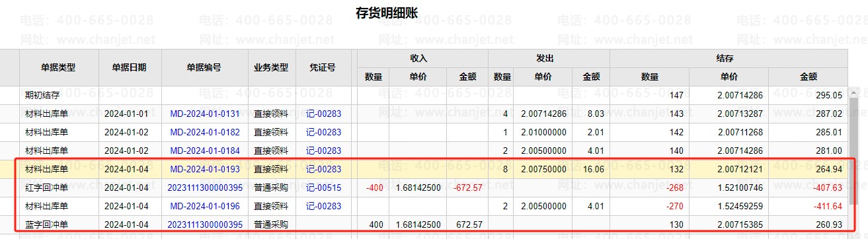Click the 凭证号 column header
Image resolution: width=868 pixels, height=239 pixels.
pyautogui.click(x=323, y=67)
